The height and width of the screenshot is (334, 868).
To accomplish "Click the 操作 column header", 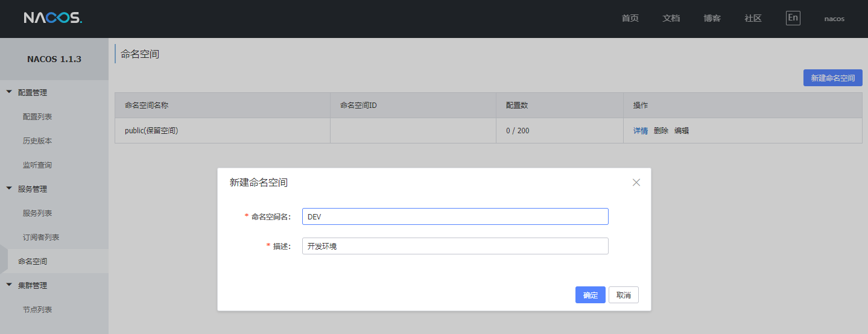I will click(x=743, y=105).
